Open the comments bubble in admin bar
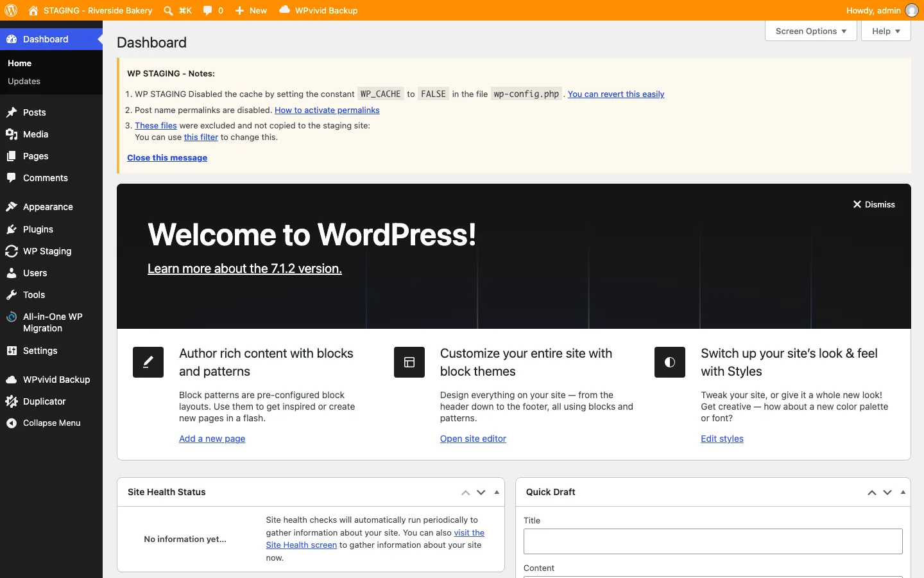 pyautogui.click(x=207, y=11)
